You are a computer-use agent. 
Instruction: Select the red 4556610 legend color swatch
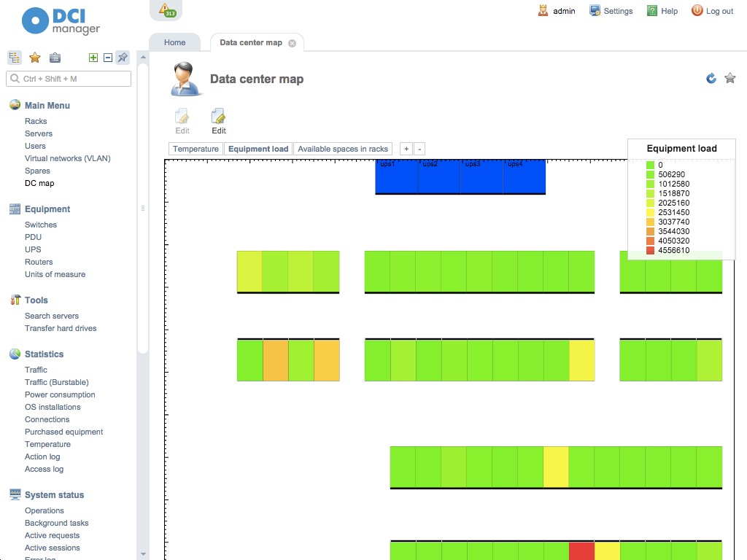[649, 250]
